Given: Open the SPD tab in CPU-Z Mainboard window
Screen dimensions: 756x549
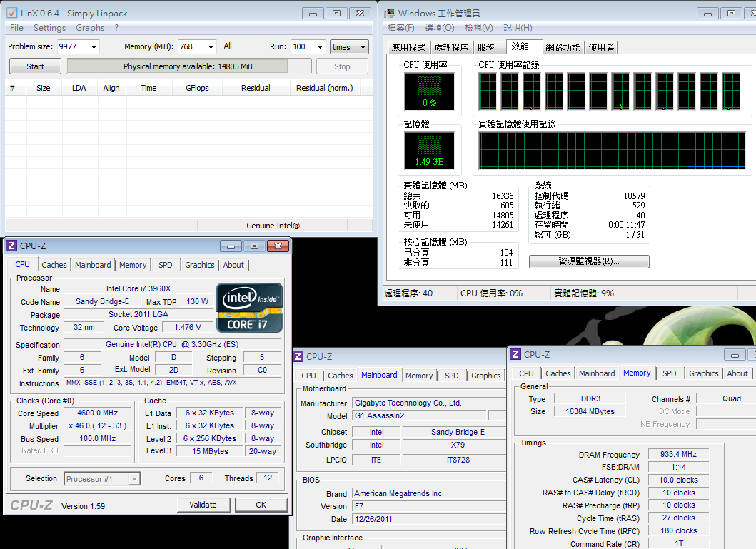Looking at the screenshot, I should [452, 376].
